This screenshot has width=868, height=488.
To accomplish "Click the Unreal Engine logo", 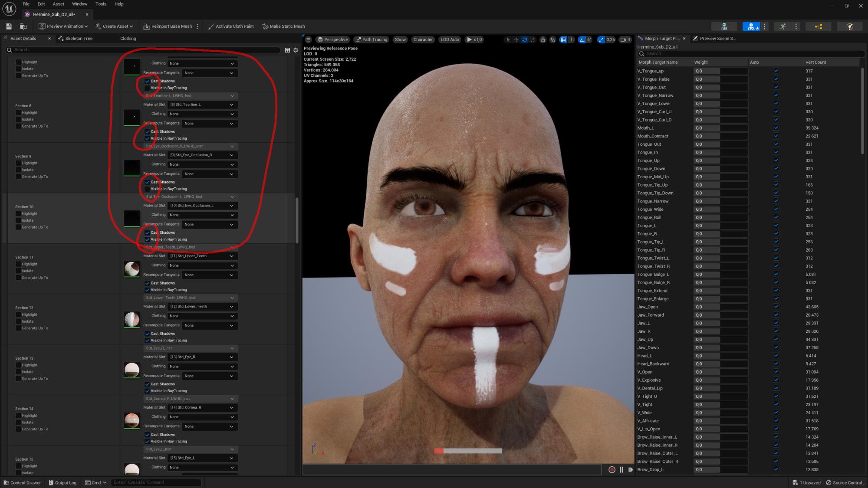I will click(9, 9).
